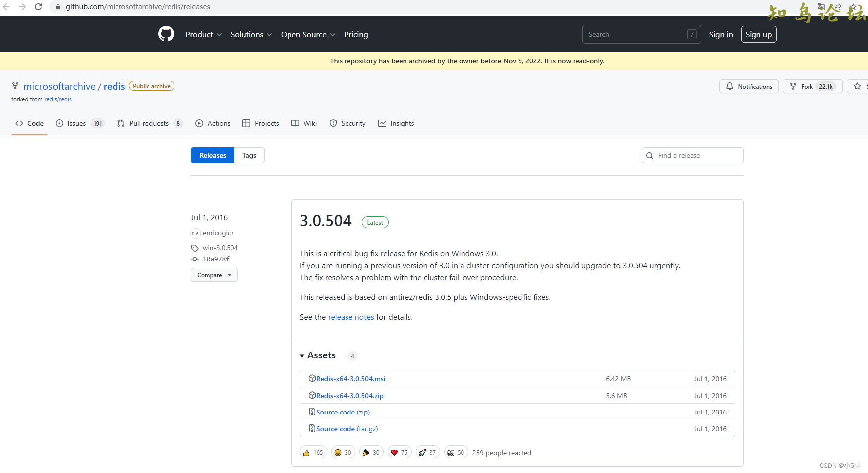868x473 pixels.
Task: Open the 3.0.504 release title
Action: coord(326,221)
